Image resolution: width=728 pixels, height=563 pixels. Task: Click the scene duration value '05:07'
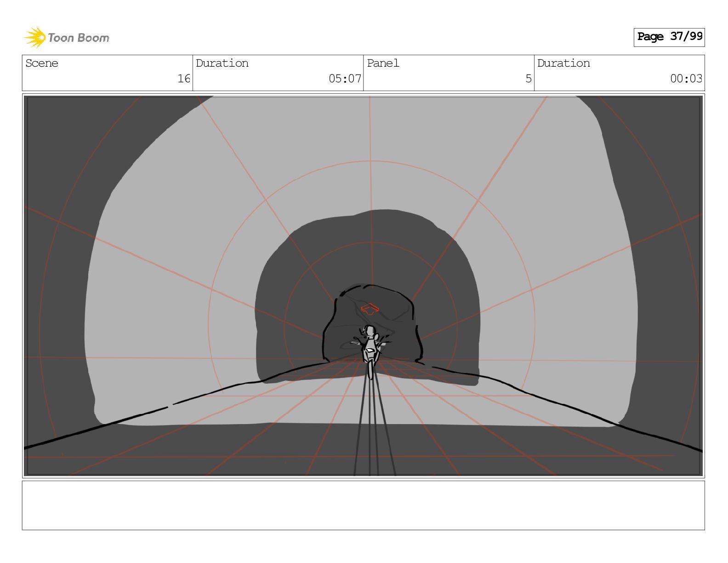tap(345, 79)
